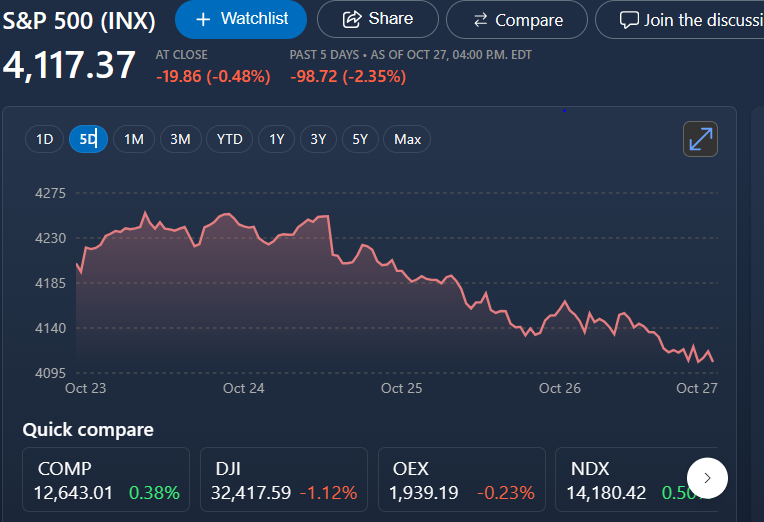Select the 1D time range
This screenshot has width=764, height=522.
pyautogui.click(x=44, y=139)
